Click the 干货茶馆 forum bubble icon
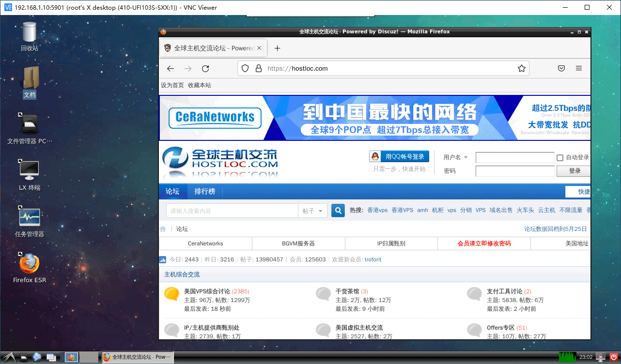This screenshot has width=621, height=364. pos(323,293)
